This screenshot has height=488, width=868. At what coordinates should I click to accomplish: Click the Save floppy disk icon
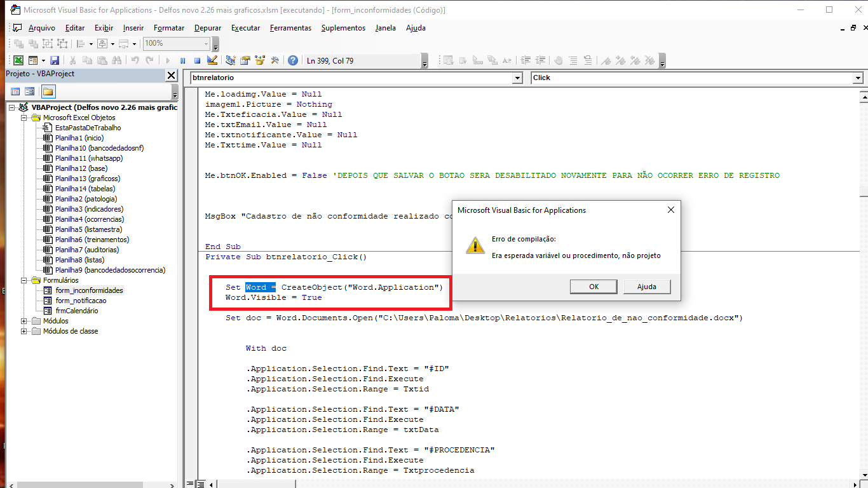[55, 60]
